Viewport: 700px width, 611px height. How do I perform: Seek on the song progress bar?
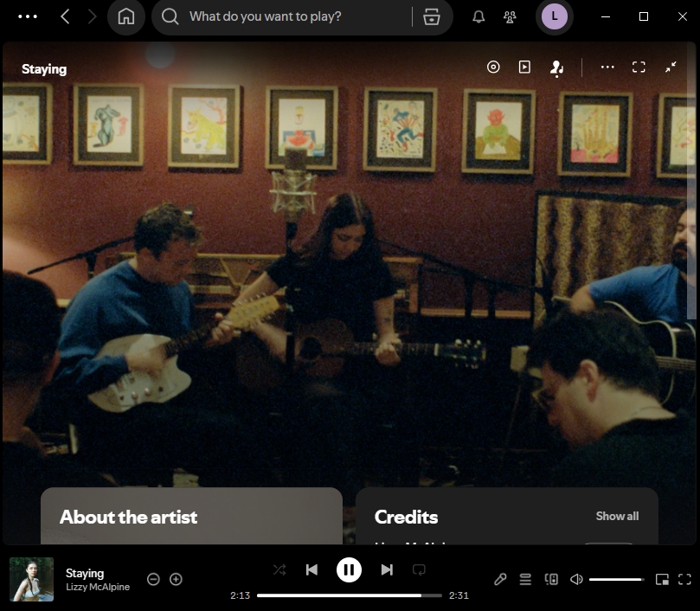tap(349, 595)
